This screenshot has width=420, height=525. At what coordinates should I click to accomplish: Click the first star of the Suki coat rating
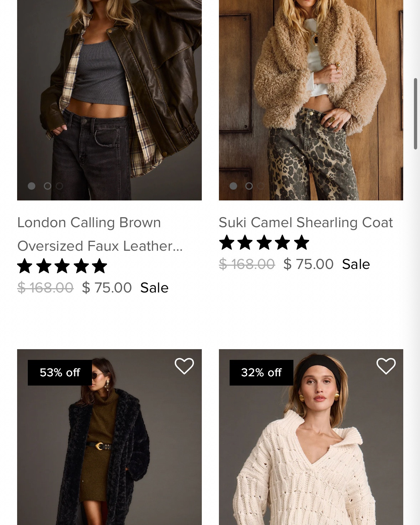click(227, 243)
